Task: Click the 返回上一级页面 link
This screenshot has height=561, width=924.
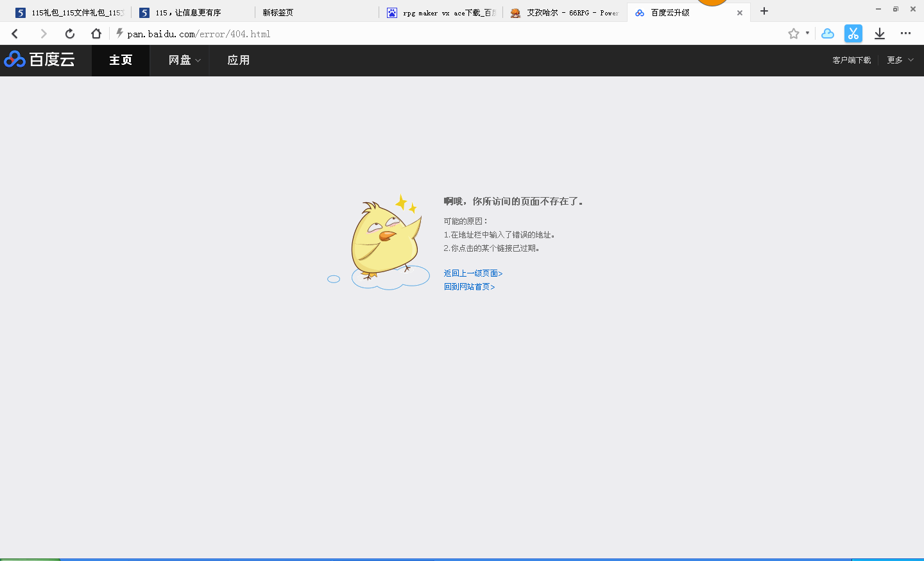Action: (x=473, y=273)
